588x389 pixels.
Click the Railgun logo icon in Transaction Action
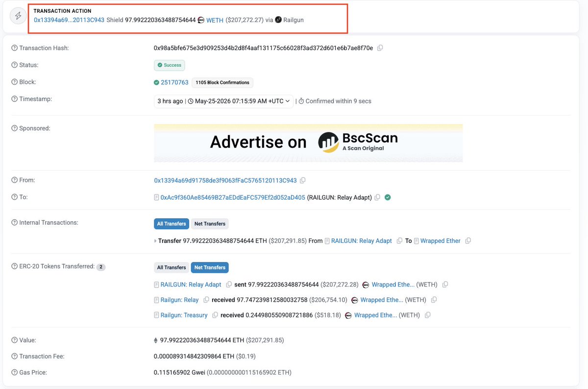[278, 20]
